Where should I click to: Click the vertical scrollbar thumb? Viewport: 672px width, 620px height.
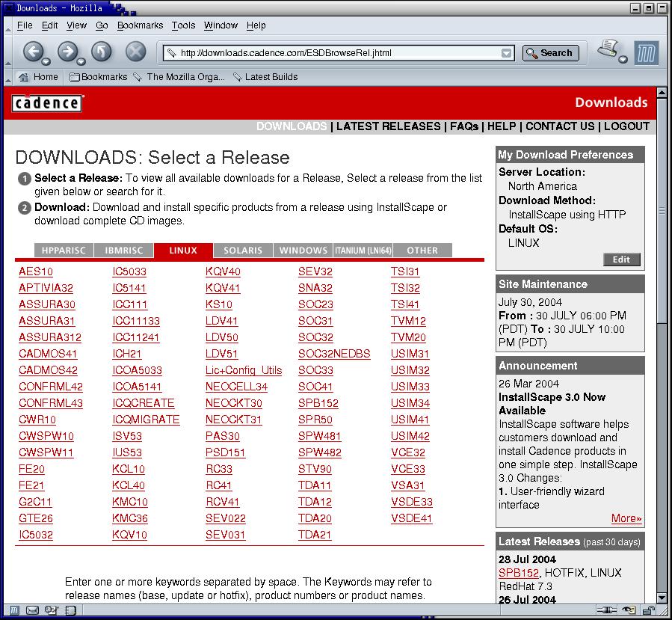click(x=662, y=212)
